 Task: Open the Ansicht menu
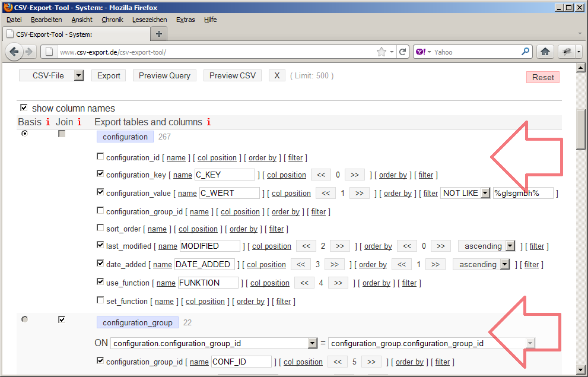(82, 20)
